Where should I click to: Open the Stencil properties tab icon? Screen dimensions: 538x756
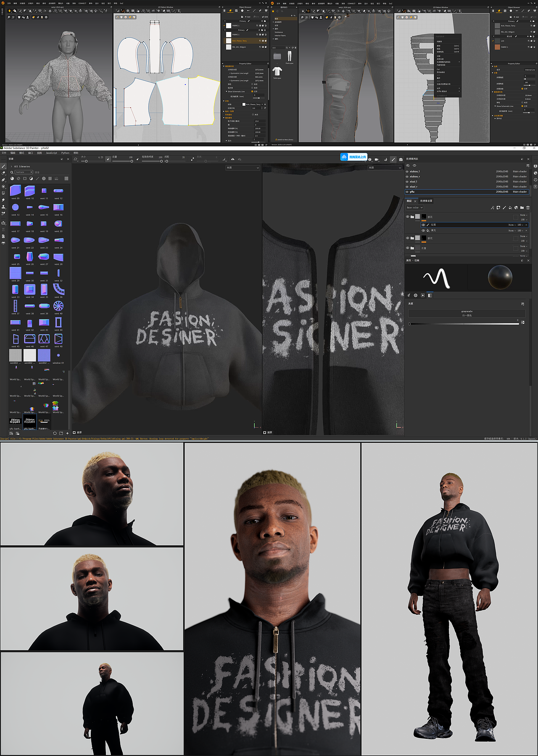tap(423, 295)
